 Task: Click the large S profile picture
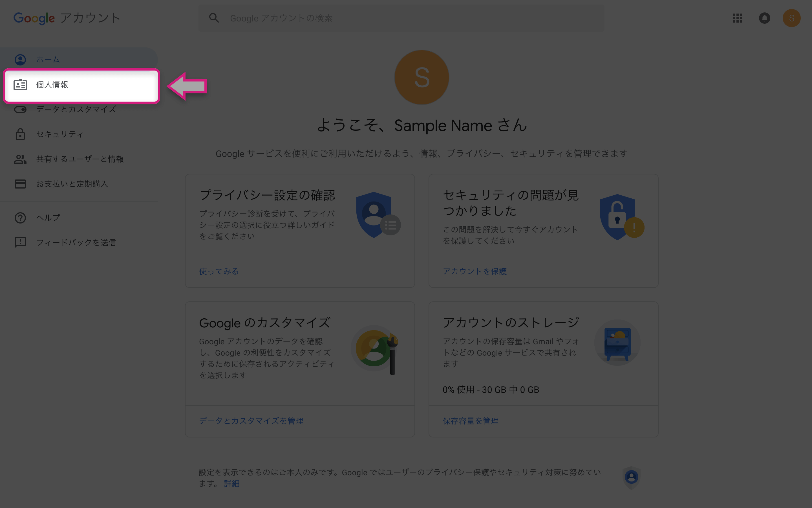coord(422,77)
